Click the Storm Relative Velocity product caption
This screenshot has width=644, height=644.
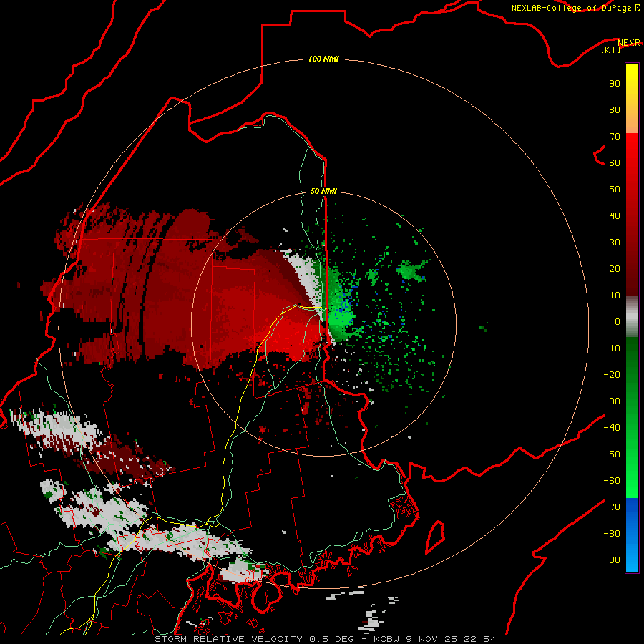324,639
